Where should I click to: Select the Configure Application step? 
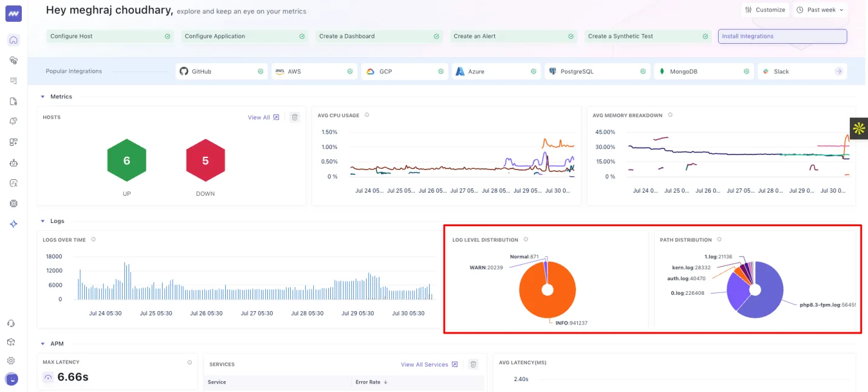pyautogui.click(x=245, y=36)
